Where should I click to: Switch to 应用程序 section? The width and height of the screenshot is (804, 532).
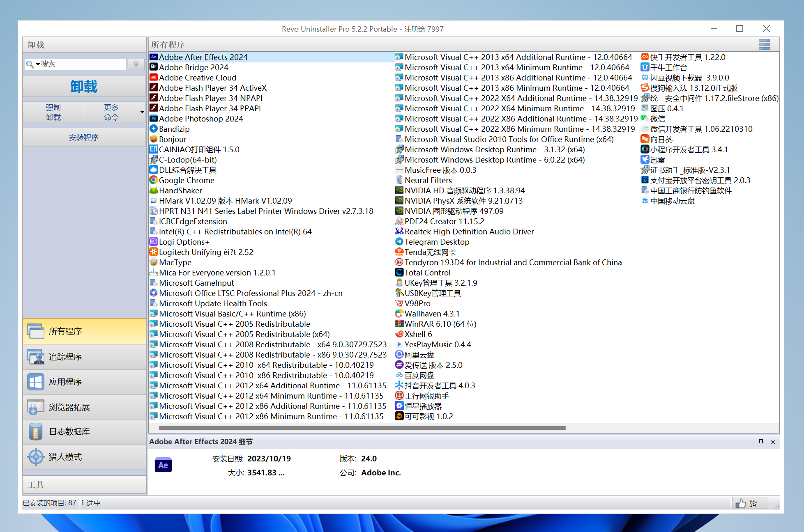pyautogui.click(x=85, y=382)
